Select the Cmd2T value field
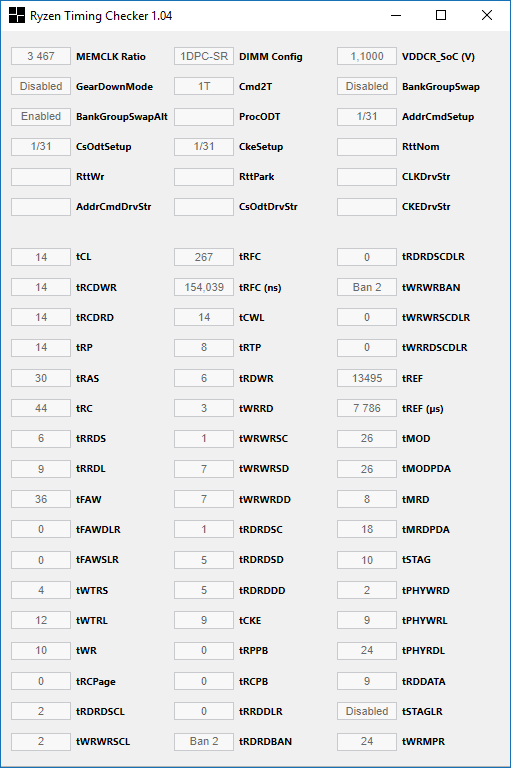The height and width of the screenshot is (768, 511). pos(204,86)
